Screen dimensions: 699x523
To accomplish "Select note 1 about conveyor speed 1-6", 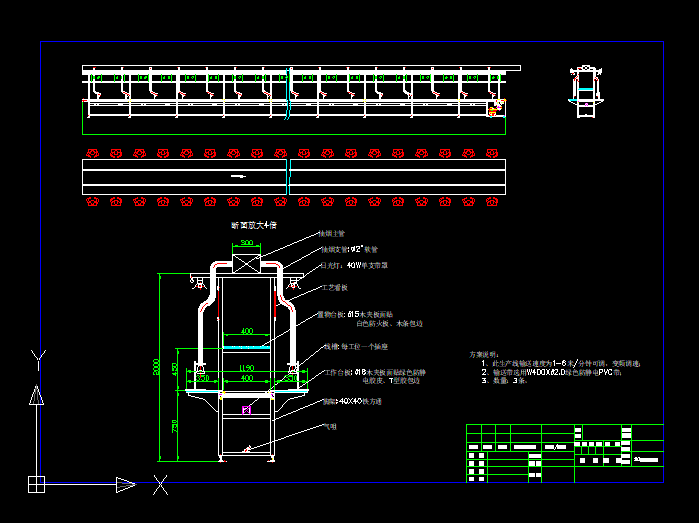I will (561, 363).
